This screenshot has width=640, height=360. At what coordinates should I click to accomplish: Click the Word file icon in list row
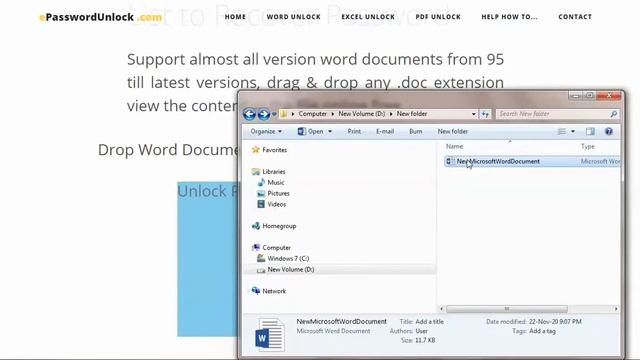(450, 161)
